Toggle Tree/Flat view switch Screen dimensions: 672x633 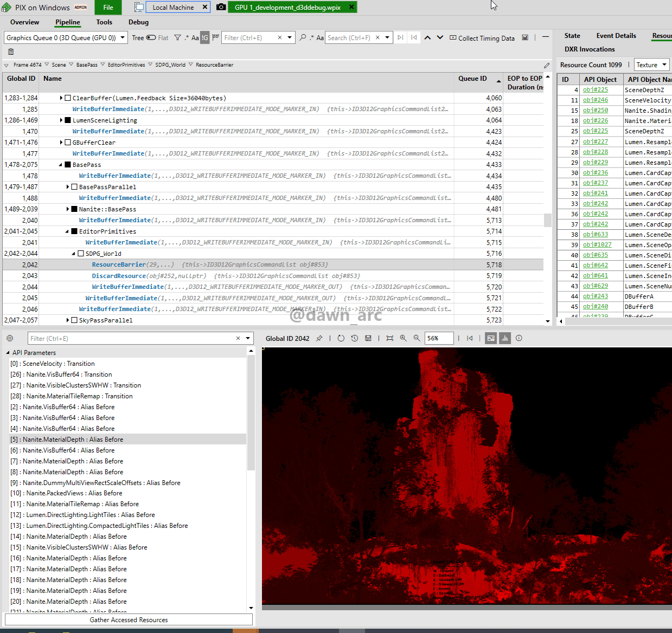click(x=151, y=38)
